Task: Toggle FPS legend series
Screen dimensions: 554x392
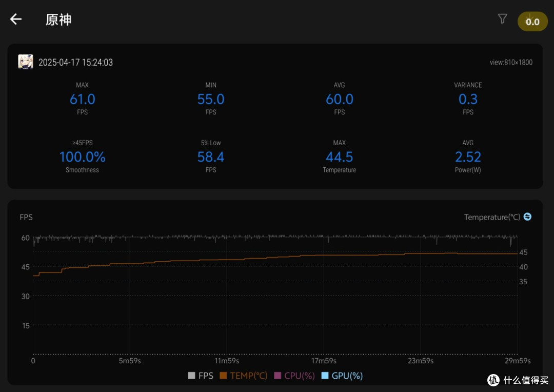Action: click(201, 376)
